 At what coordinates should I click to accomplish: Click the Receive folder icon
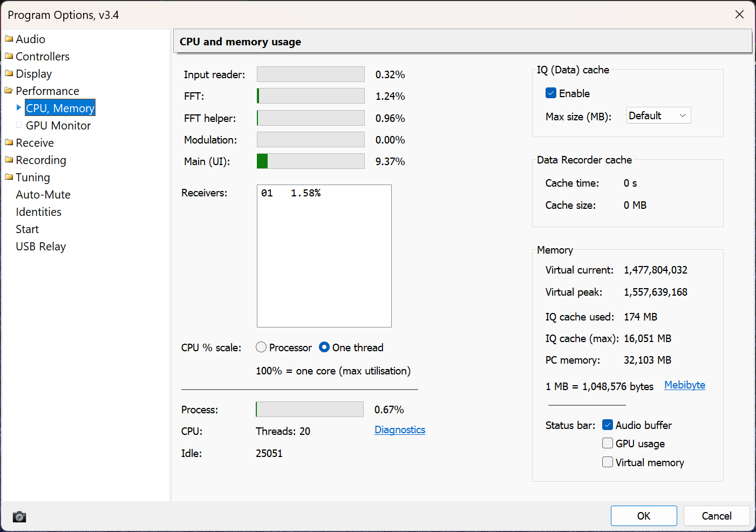tap(9, 142)
